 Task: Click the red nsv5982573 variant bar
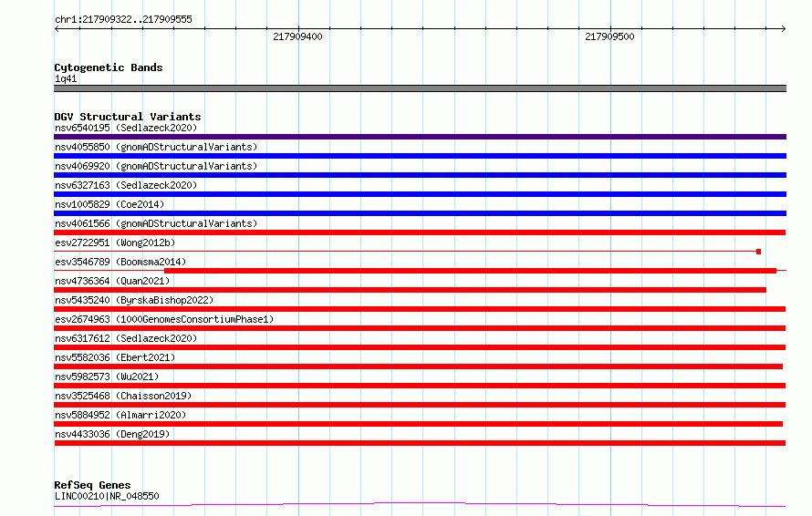tap(420, 386)
